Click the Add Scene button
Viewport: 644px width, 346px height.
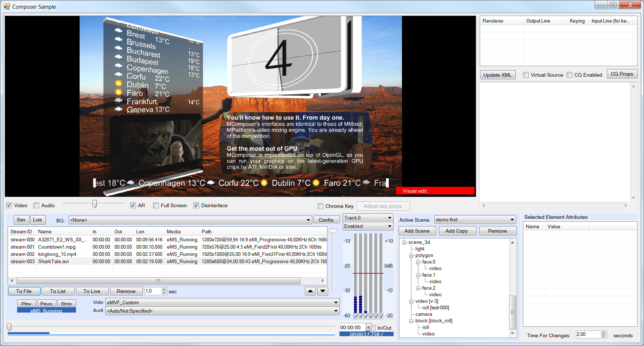pos(417,230)
